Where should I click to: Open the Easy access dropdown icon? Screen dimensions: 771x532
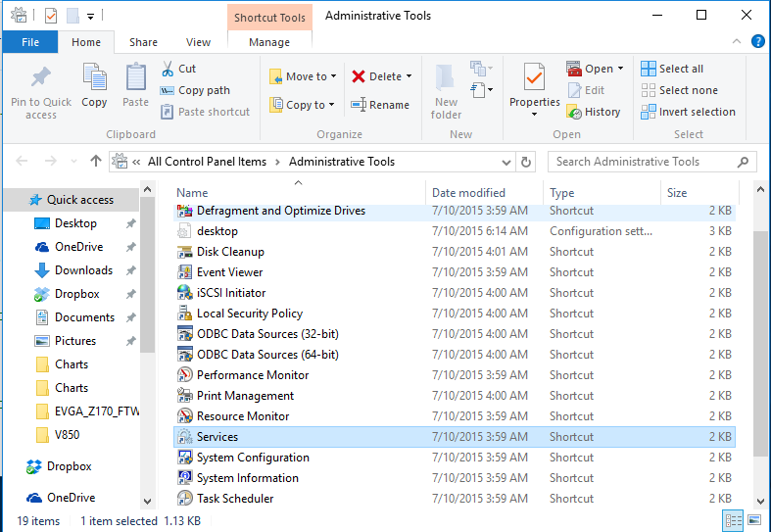click(x=481, y=90)
